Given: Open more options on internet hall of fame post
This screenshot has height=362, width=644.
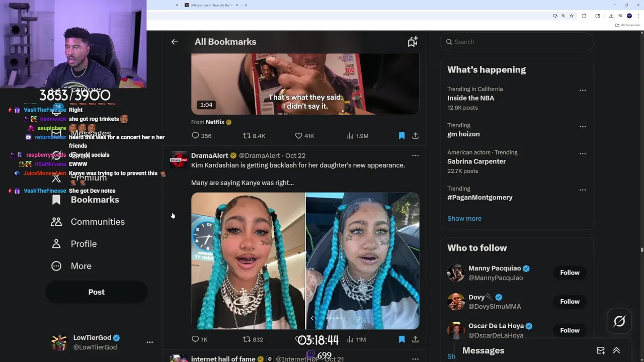Looking at the screenshot, I should click(x=415, y=359).
